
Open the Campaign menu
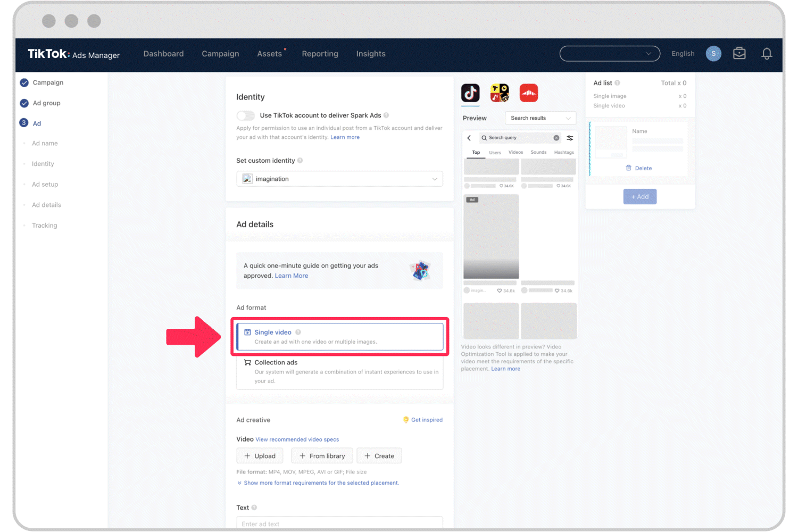click(220, 54)
